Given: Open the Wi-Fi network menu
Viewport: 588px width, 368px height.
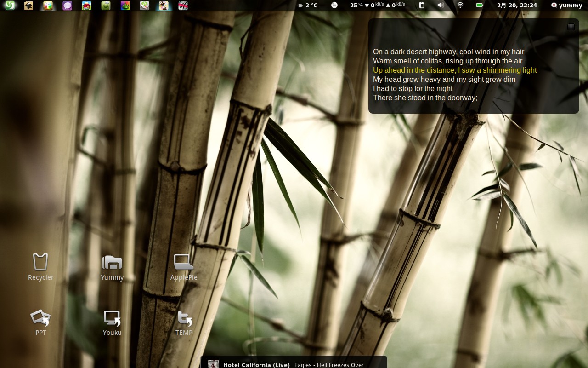Looking at the screenshot, I should (x=460, y=5).
